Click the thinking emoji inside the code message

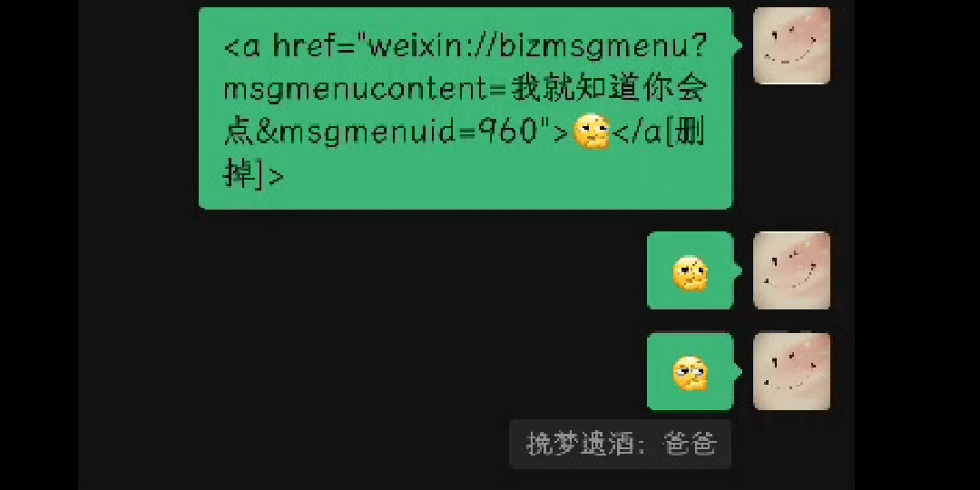[592, 132]
